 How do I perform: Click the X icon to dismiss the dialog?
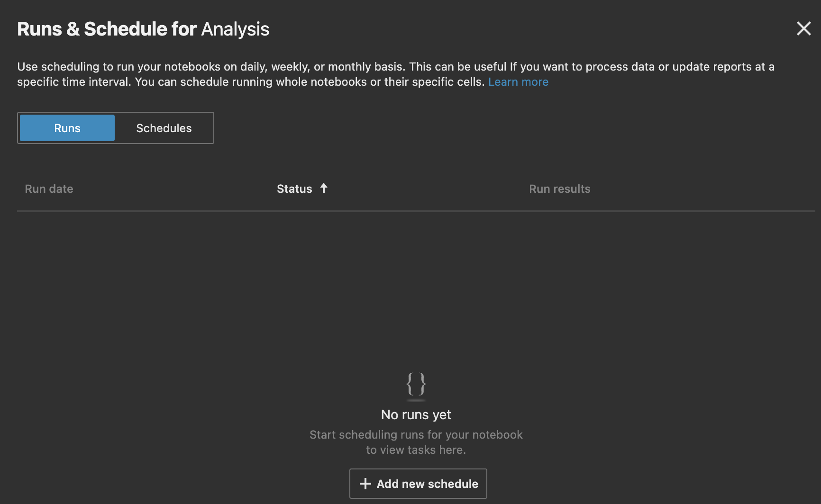pos(804,28)
